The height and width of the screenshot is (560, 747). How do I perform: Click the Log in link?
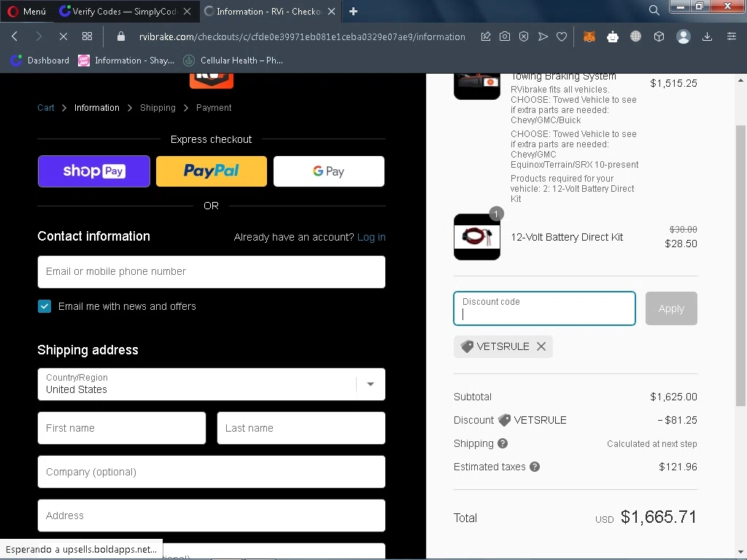click(x=371, y=237)
